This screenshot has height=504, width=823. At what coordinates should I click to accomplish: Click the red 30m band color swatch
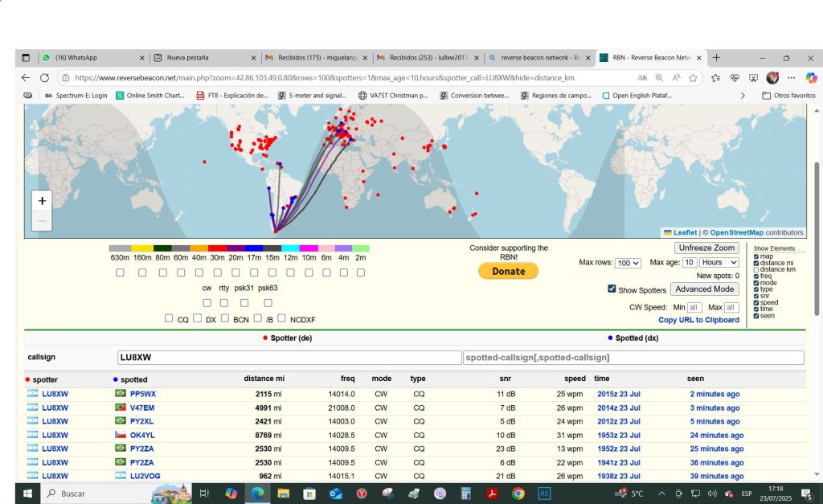(217, 248)
